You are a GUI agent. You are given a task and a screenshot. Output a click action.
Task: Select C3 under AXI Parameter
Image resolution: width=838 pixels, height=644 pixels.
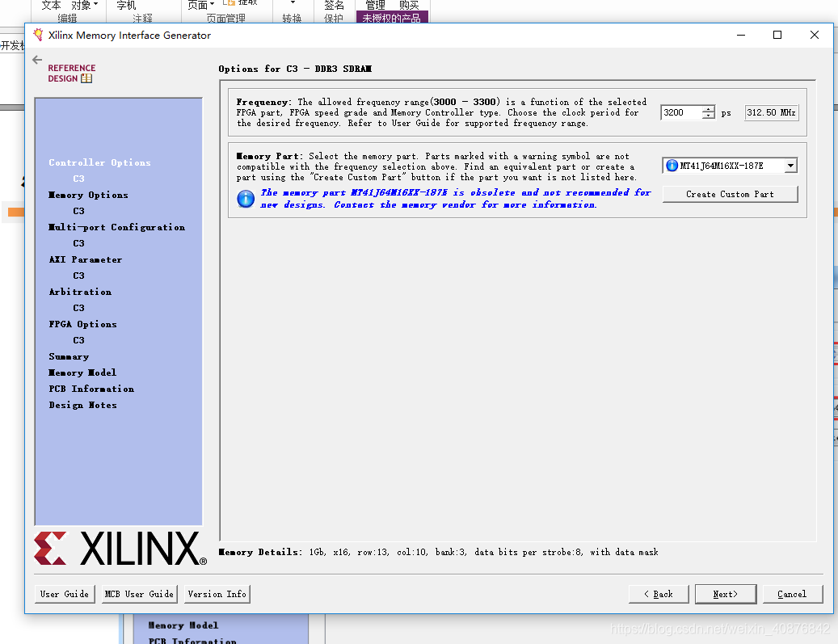pos(78,276)
